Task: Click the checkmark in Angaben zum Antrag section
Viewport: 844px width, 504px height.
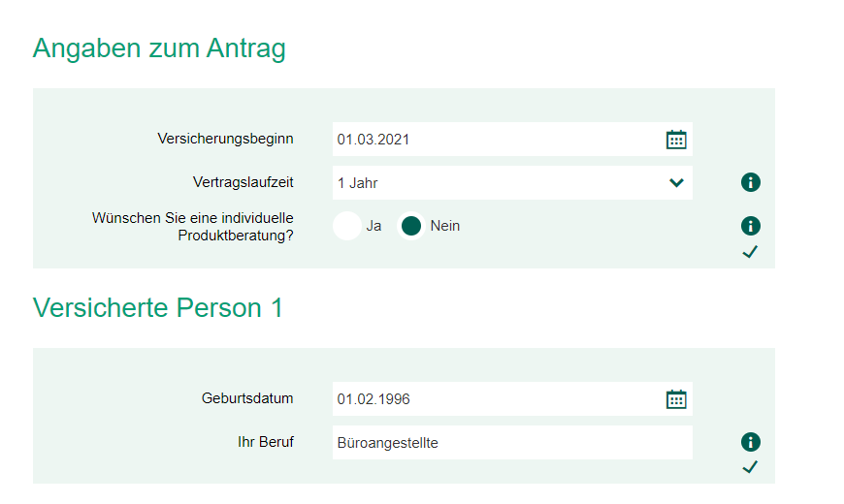Action: click(x=750, y=252)
